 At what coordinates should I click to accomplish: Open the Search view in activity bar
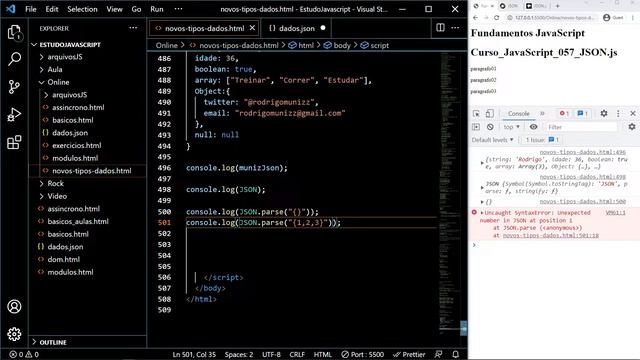[14, 59]
